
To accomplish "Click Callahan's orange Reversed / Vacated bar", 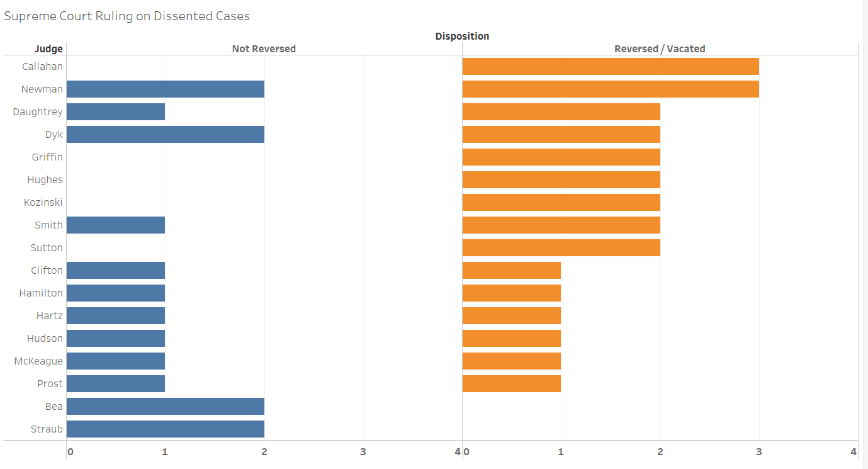I will point(610,66).
